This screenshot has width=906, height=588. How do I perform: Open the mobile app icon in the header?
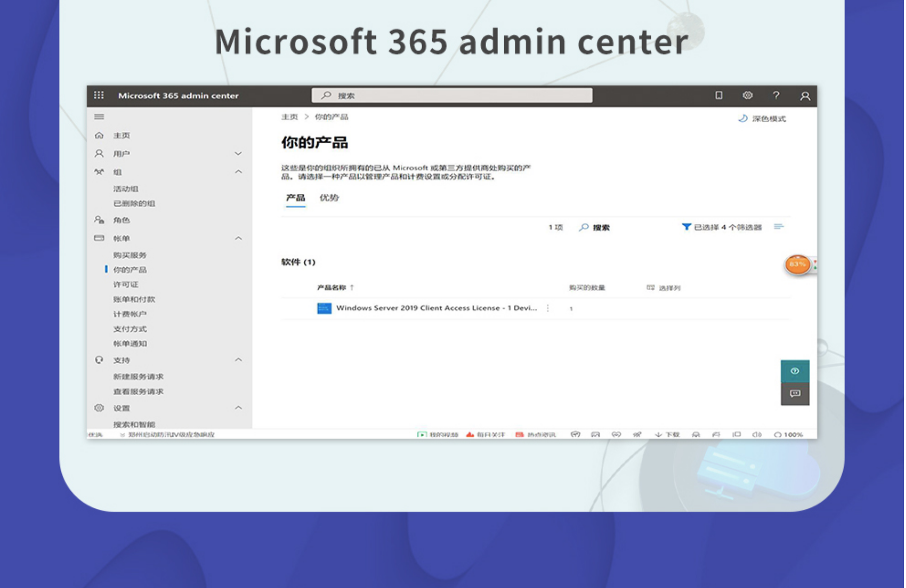point(718,95)
